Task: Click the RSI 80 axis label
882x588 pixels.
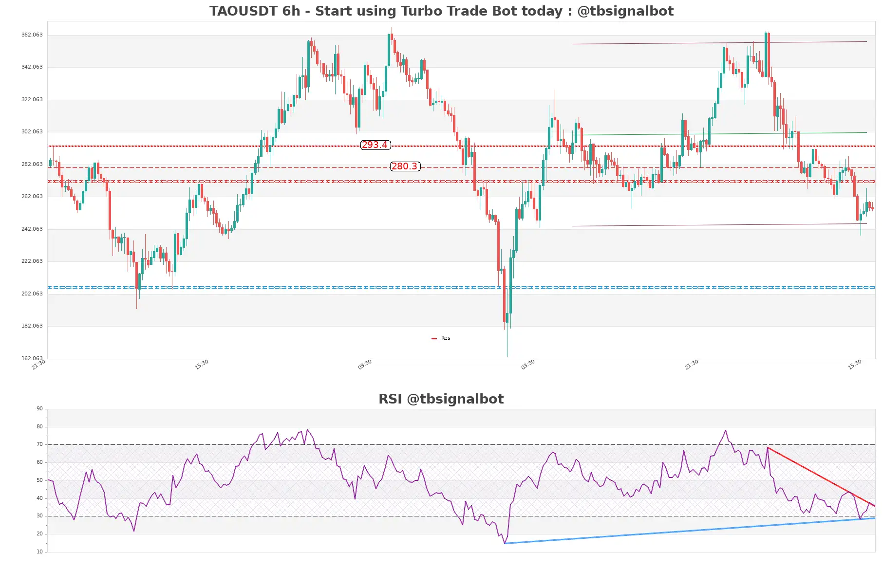Action: pyautogui.click(x=39, y=427)
